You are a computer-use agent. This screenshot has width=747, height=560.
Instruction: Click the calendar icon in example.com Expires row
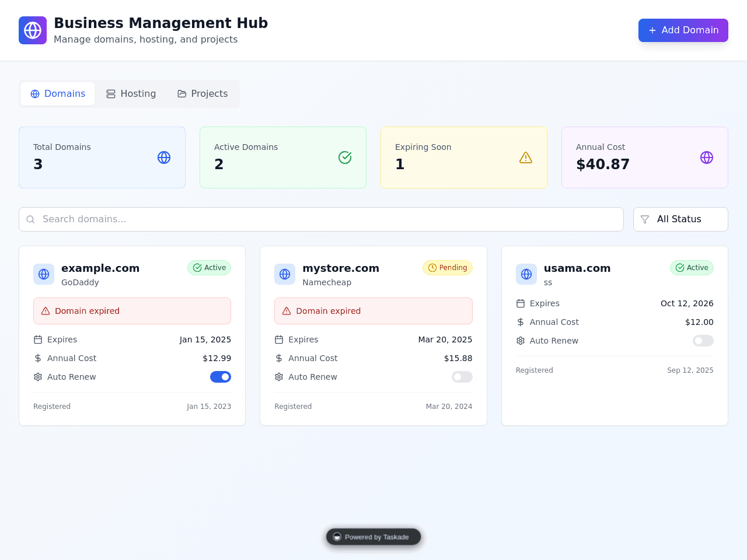[x=38, y=339]
